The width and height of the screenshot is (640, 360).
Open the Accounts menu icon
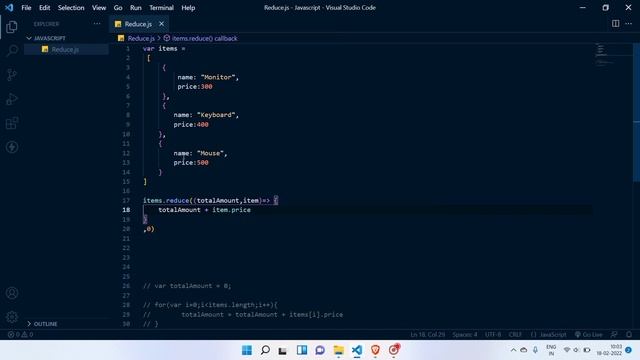point(12,293)
